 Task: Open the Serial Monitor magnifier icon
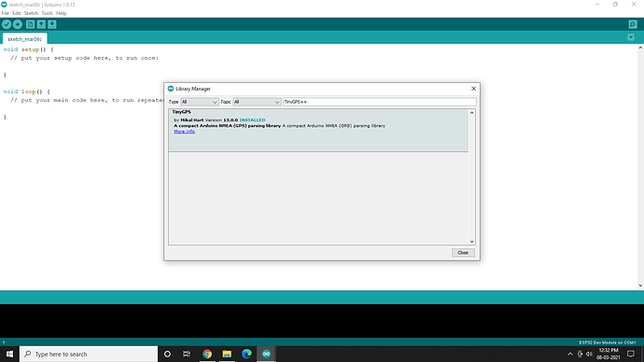pos(633,24)
